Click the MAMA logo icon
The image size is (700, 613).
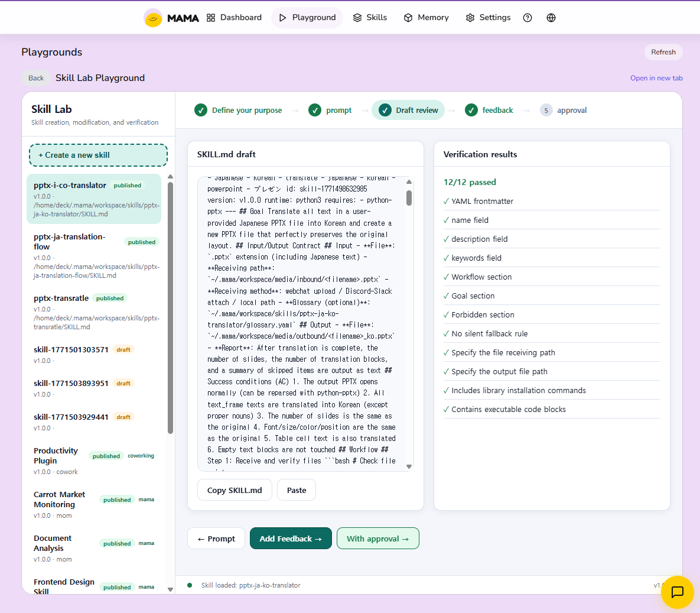pos(153,18)
